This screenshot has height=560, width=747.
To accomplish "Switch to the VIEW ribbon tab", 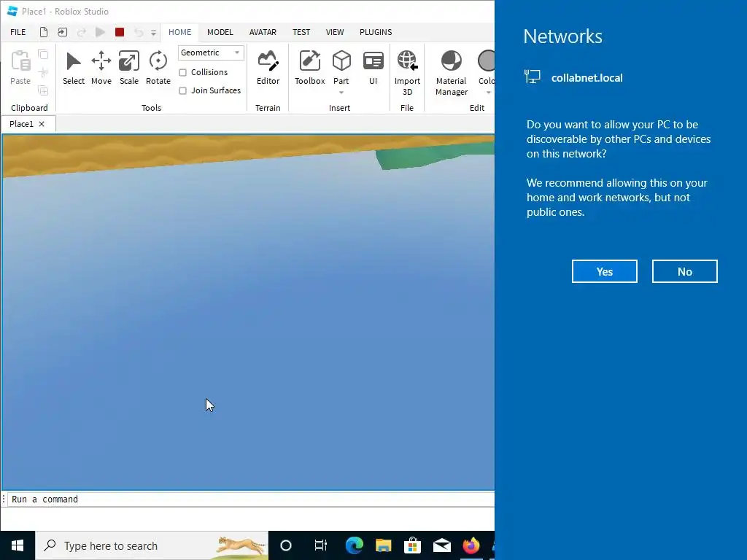I will tap(334, 32).
